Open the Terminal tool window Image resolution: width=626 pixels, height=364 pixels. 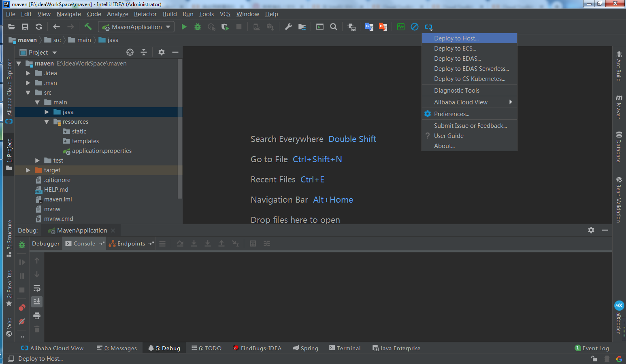point(345,348)
